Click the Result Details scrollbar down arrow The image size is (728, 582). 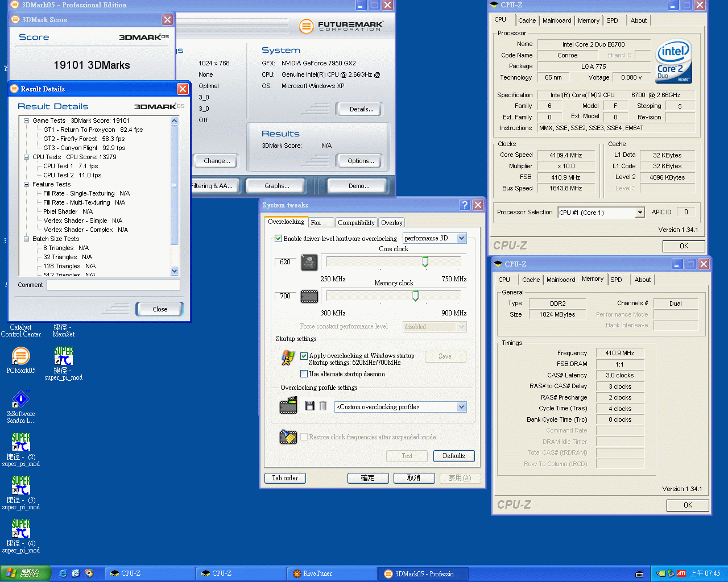pos(175,271)
